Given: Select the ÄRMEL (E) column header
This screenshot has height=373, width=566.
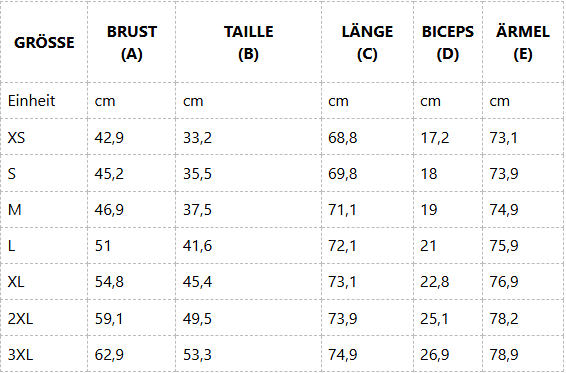Looking at the screenshot, I should (523, 43).
